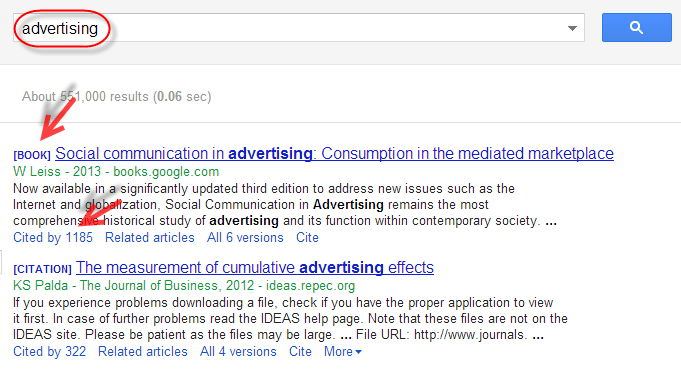
Task: Click into the advertising search field
Action: 298,28
